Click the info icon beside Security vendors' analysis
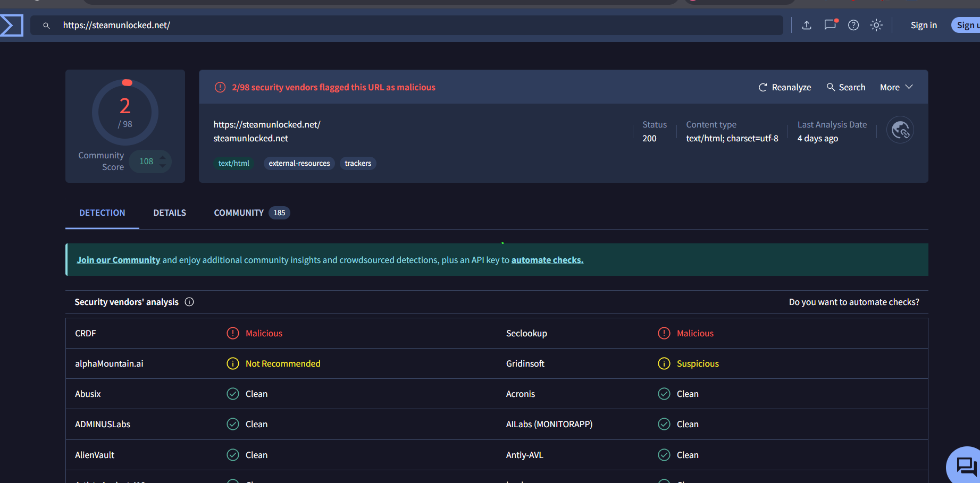This screenshot has height=483, width=980. click(x=189, y=302)
